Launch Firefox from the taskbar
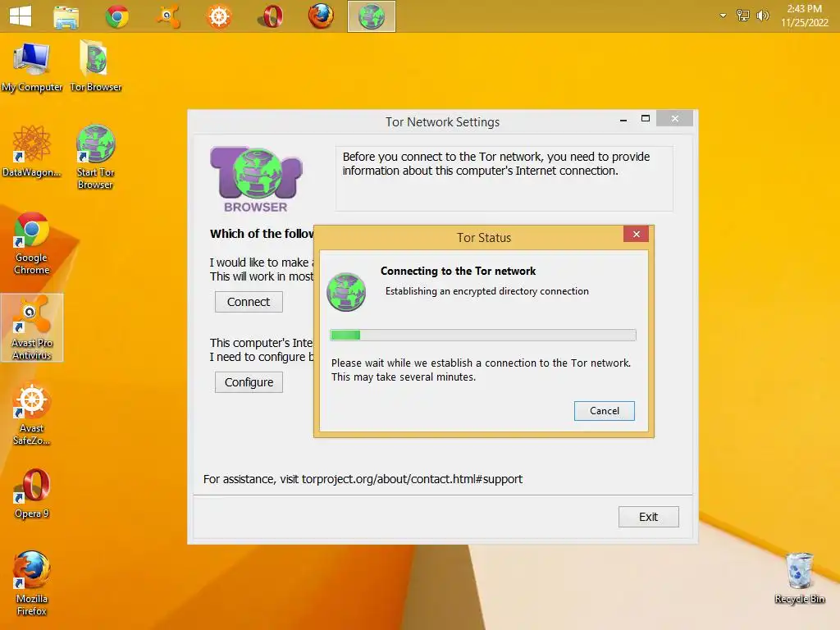 click(x=321, y=16)
